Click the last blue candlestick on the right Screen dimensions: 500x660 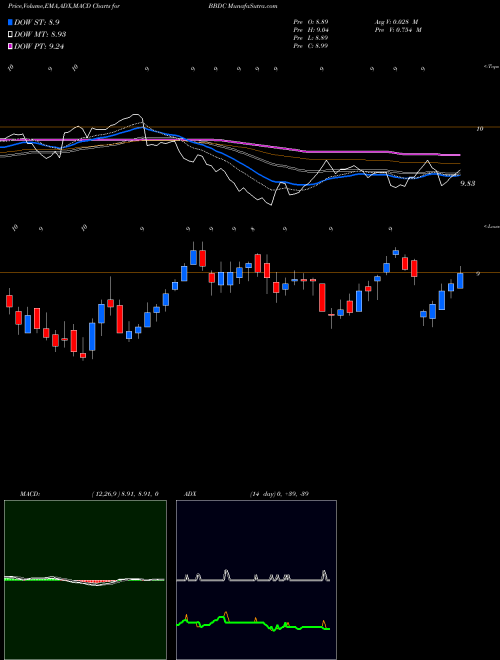click(x=460, y=280)
